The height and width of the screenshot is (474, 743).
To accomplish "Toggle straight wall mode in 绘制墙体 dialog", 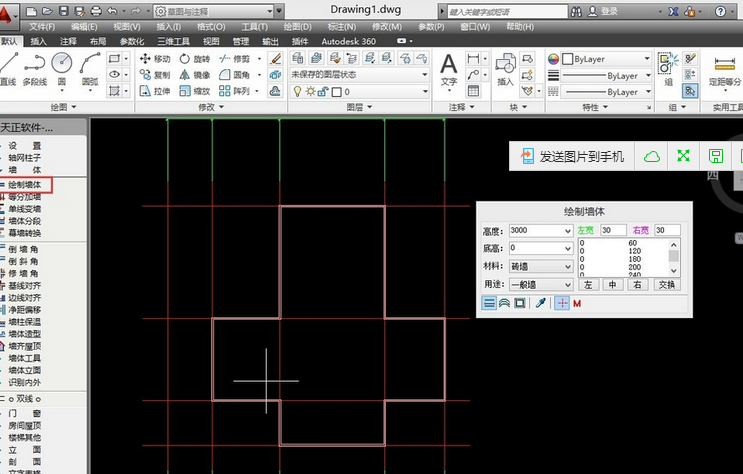I will point(489,303).
